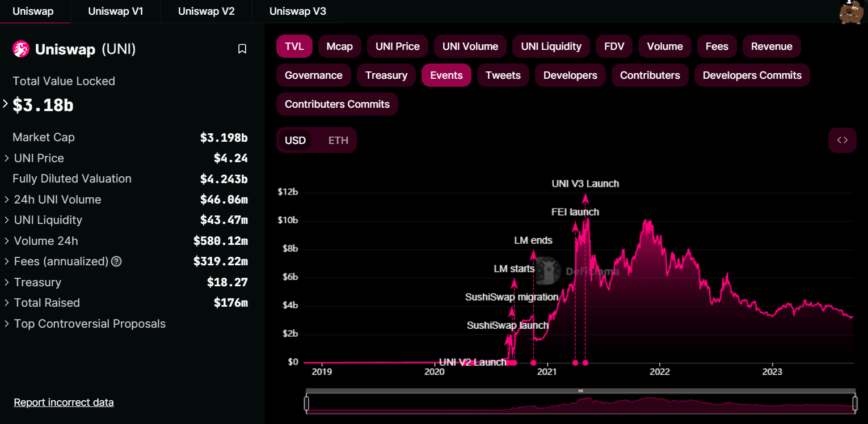Image resolution: width=868 pixels, height=424 pixels.
Task: Switch chart denomination to ETH
Action: pos(338,140)
